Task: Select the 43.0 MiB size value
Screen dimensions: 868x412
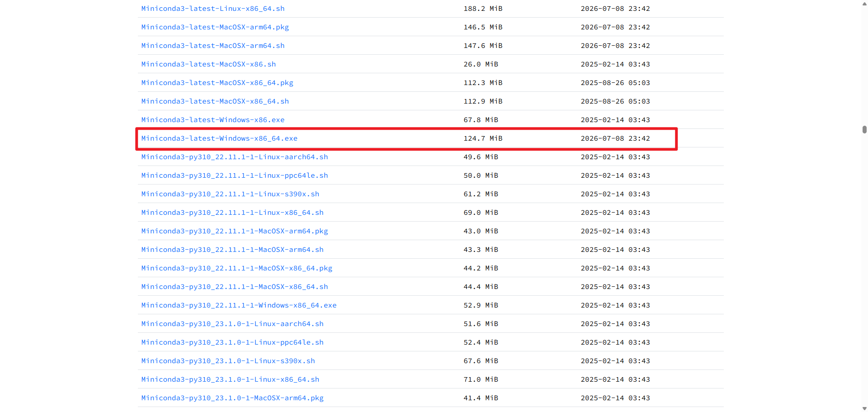Action: click(x=481, y=231)
